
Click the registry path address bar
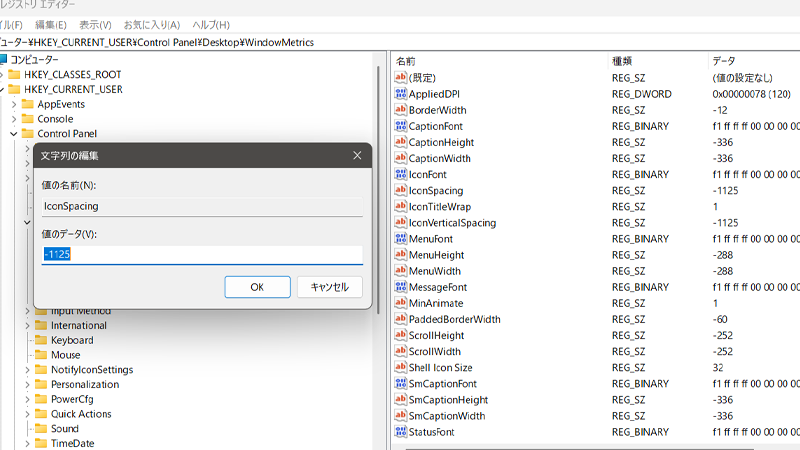click(400, 42)
